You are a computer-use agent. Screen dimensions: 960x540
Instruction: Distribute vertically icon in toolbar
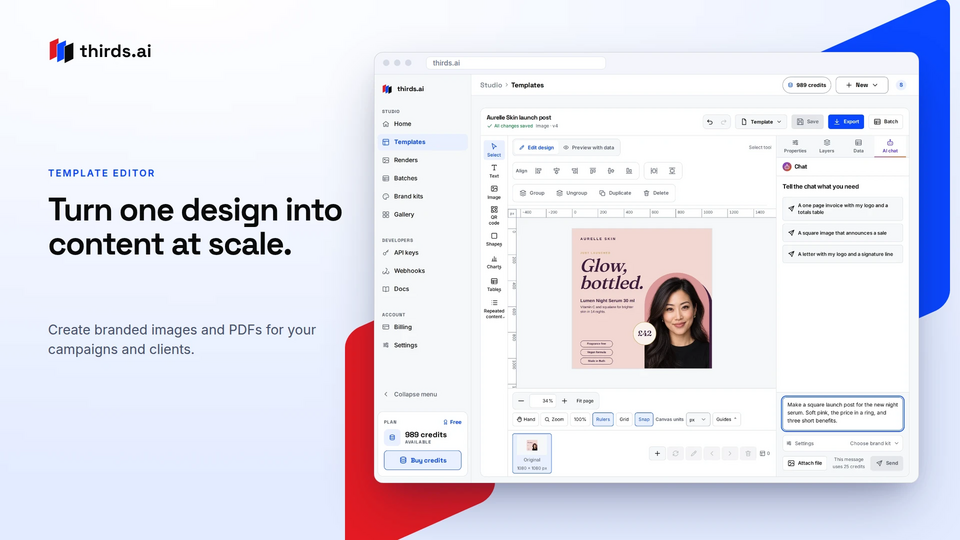point(672,171)
